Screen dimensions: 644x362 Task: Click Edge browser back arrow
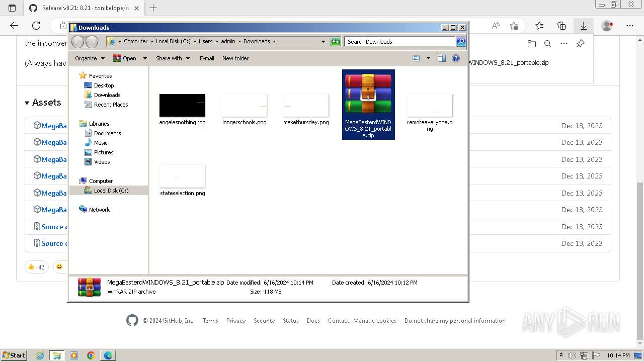pyautogui.click(x=14, y=25)
